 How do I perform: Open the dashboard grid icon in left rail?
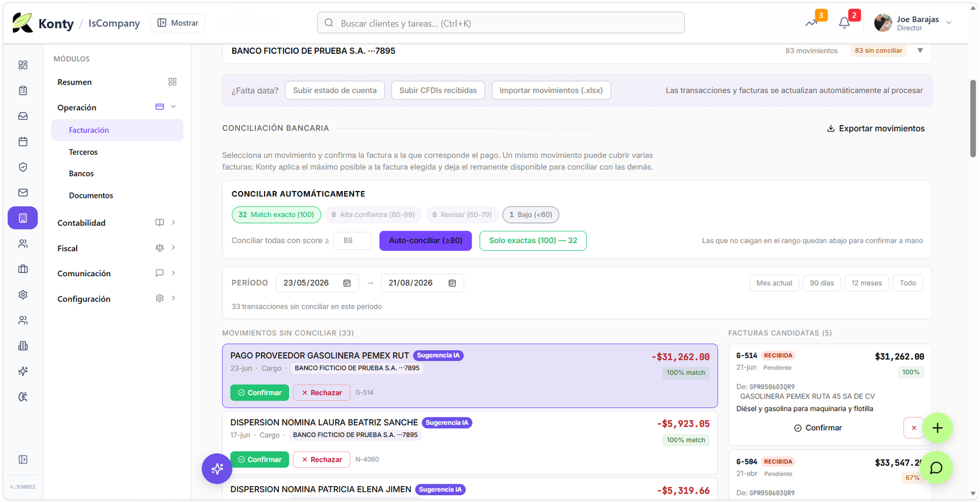23,65
